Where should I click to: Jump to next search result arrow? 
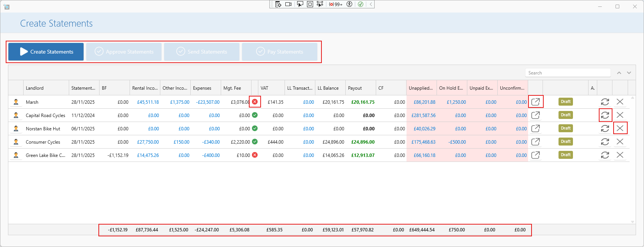click(629, 73)
